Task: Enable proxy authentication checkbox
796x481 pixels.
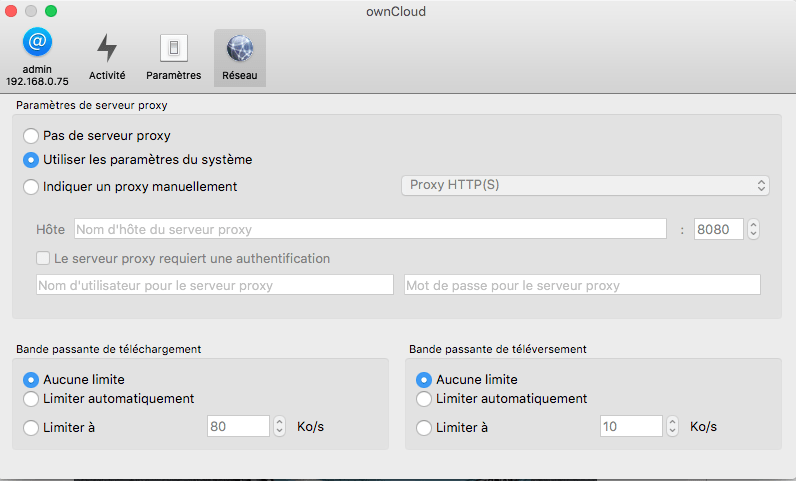Action: tap(43, 258)
